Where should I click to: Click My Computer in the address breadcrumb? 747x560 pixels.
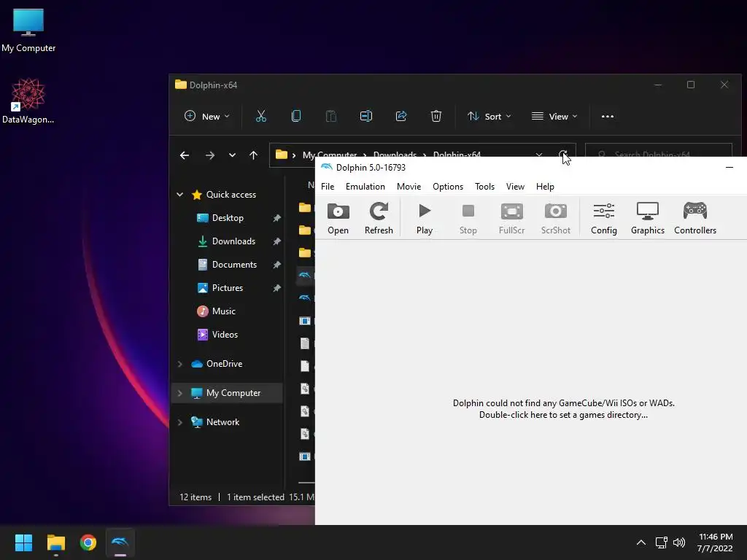330,154
